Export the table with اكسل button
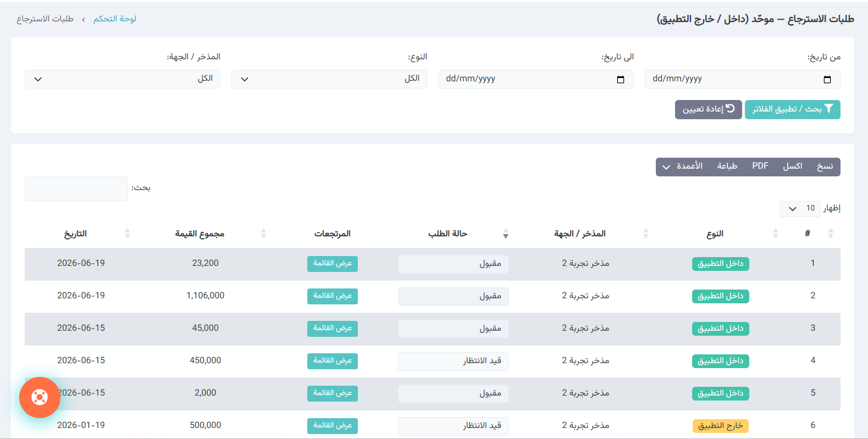 792,166
